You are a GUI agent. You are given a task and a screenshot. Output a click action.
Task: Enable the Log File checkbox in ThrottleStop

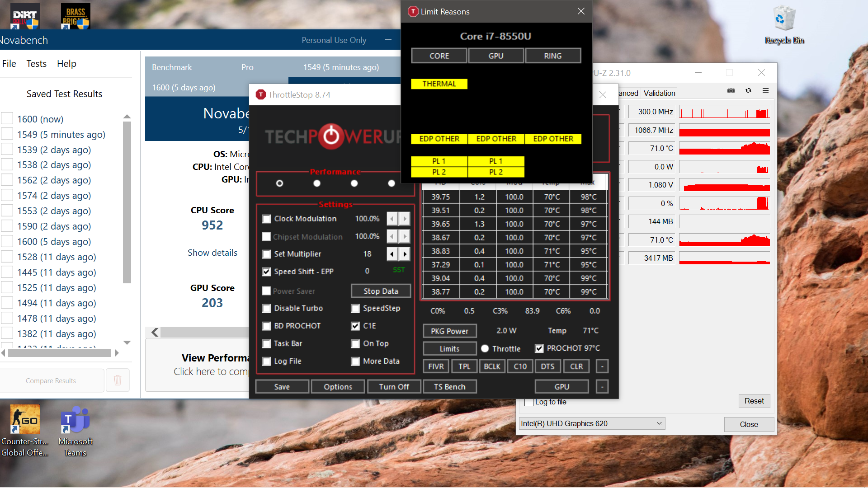[267, 361]
